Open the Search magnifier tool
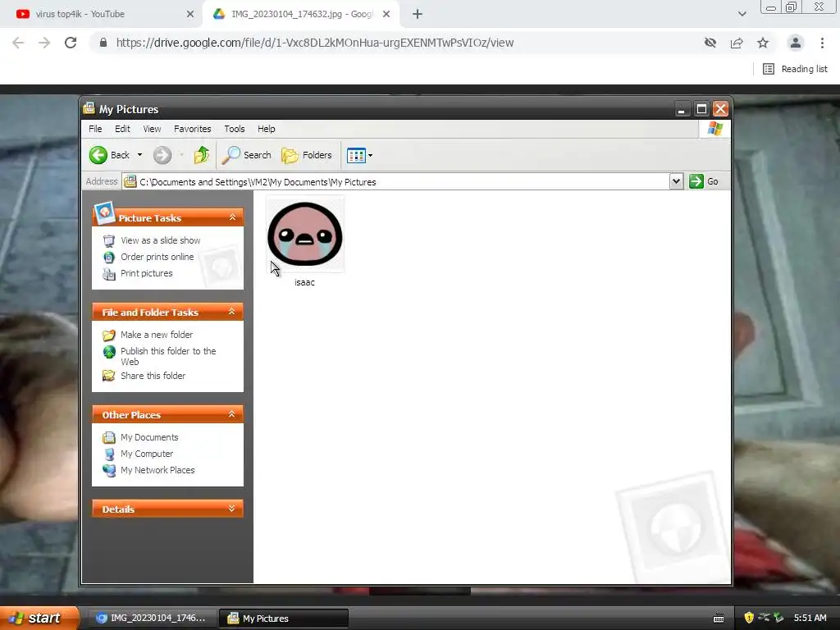Image resolution: width=840 pixels, height=630 pixels. [x=246, y=155]
